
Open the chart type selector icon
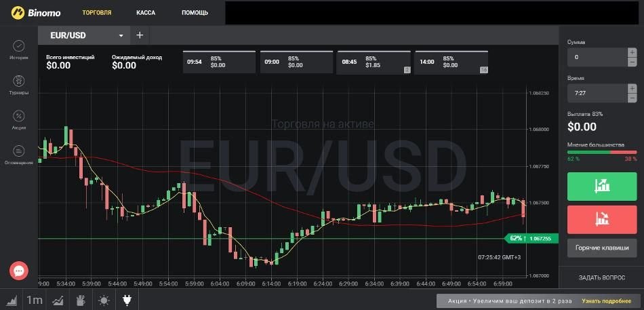point(12,300)
